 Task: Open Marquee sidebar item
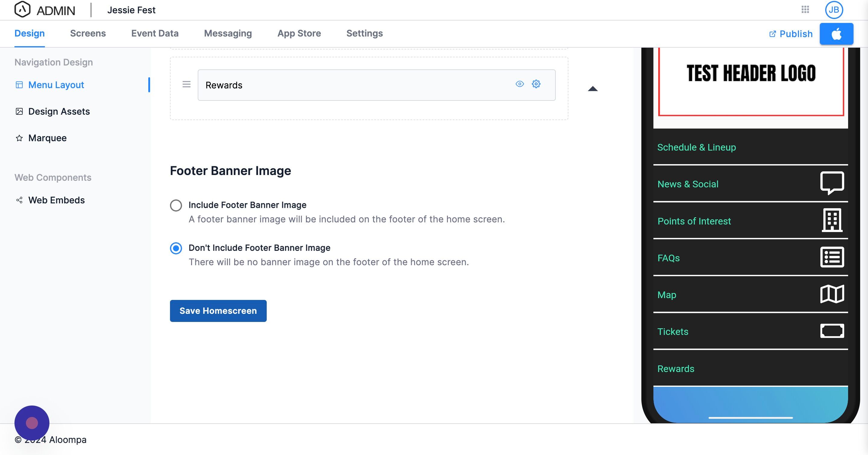[47, 138]
